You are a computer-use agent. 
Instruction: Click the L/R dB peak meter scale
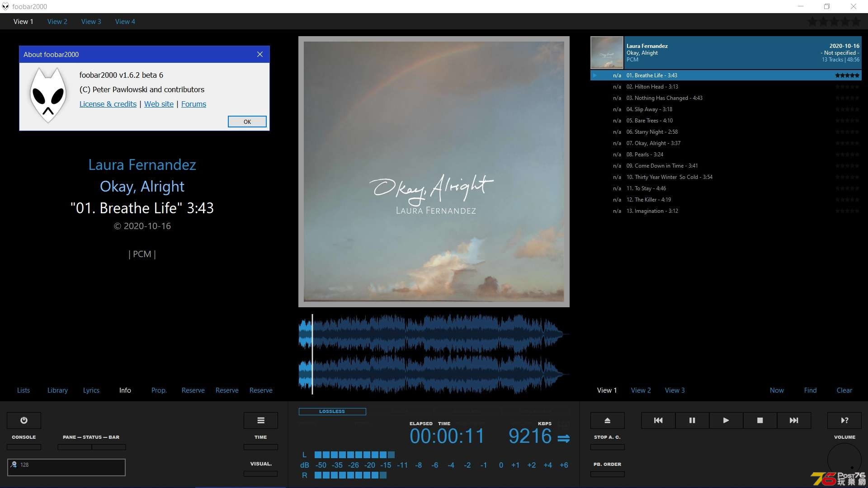pyautogui.click(x=434, y=465)
